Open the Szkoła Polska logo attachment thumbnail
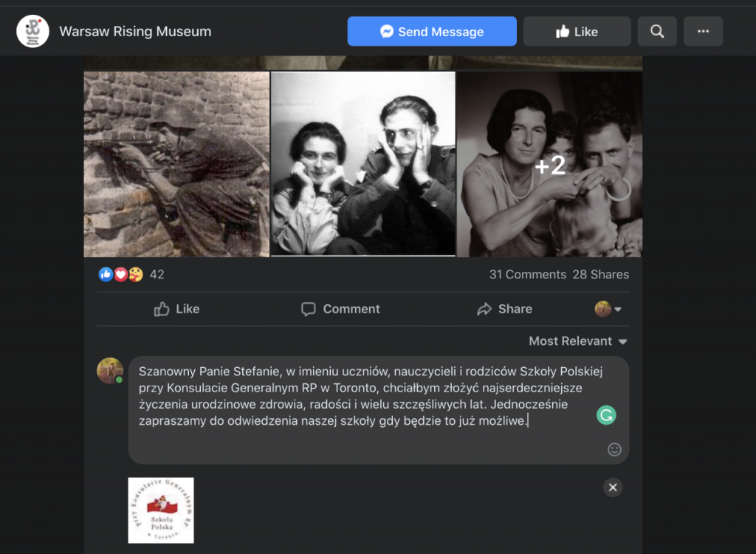This screenshot has height=554, width=756. 159,510
